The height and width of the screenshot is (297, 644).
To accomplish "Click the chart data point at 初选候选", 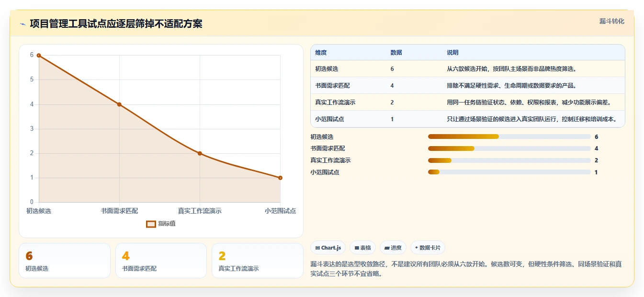I will [39, 55].
